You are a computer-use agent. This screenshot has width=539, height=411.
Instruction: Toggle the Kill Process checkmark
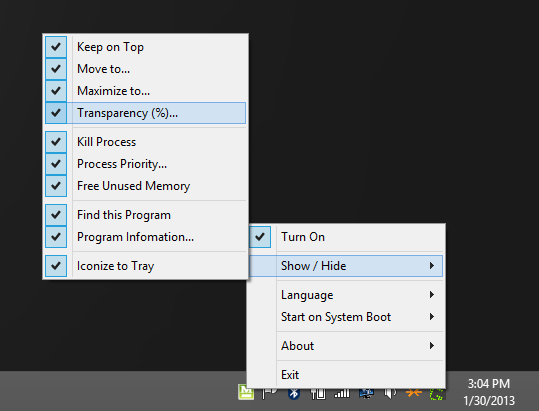56,142
